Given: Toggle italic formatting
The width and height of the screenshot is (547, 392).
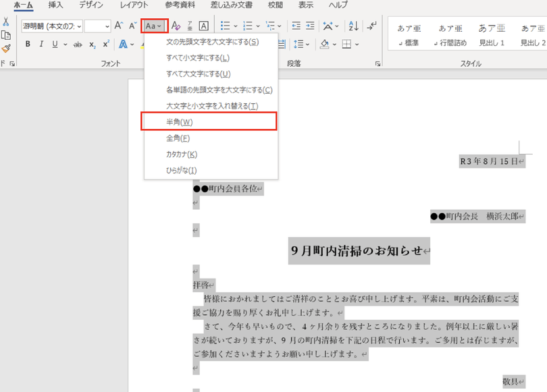Looking at the screenshot, I should [41, 43].
